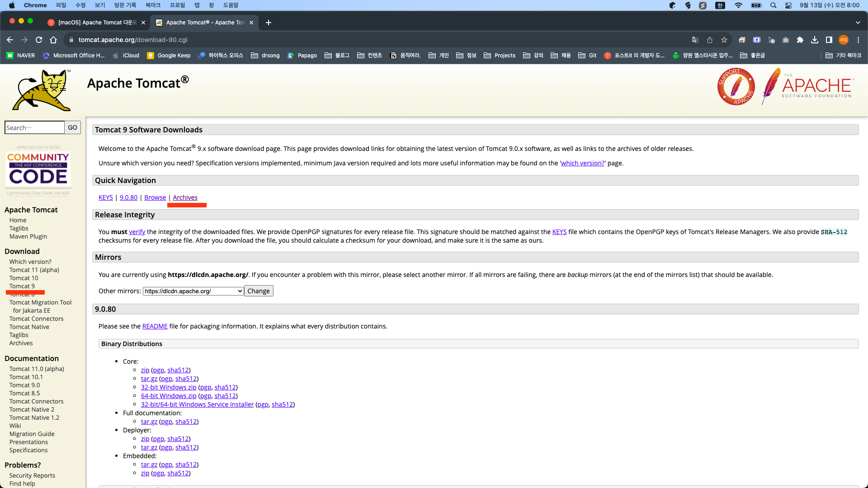Open the Browse quick navigation link
The height and width of the screenshot is (488, 868).
click(x=155, y=197)
